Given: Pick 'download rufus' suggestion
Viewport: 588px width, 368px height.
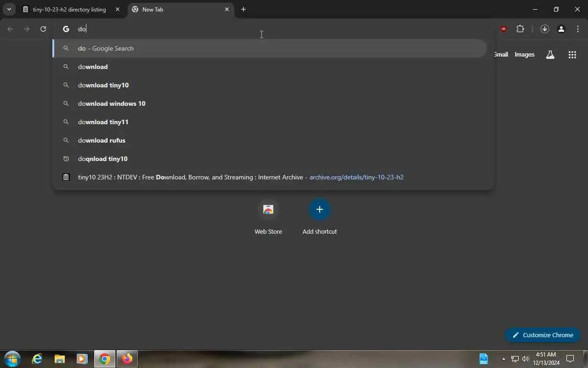Looking at the screenshot, I should coord(270,140).
